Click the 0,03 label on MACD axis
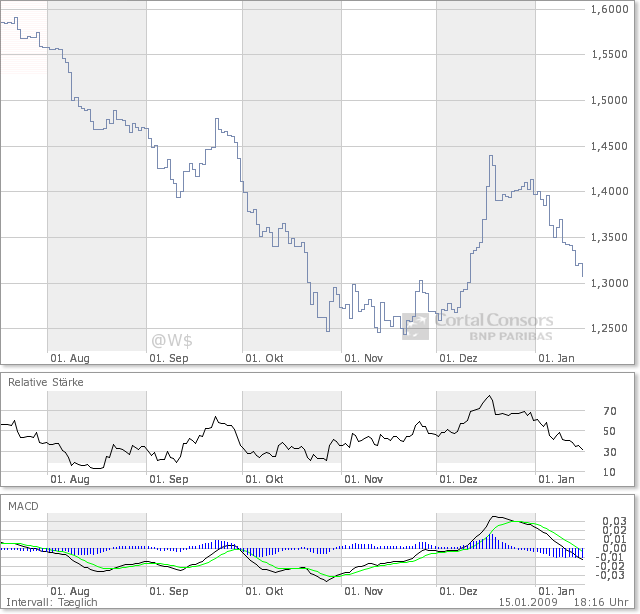Viewport: 640px width, 614px height. click(x=614, y=521)
